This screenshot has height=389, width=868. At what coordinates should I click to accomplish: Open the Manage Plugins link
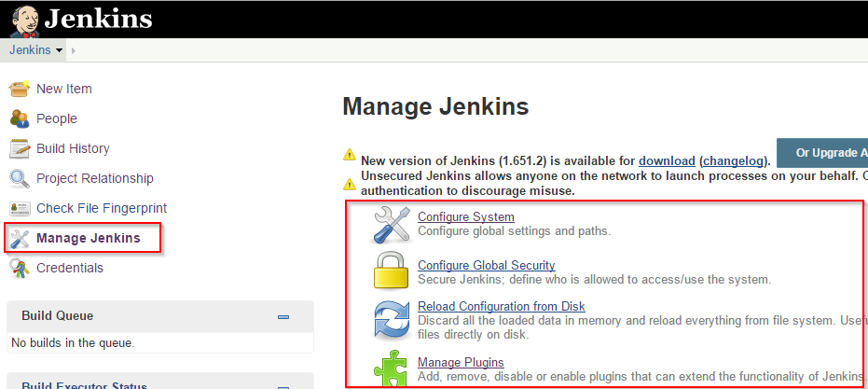462,362
